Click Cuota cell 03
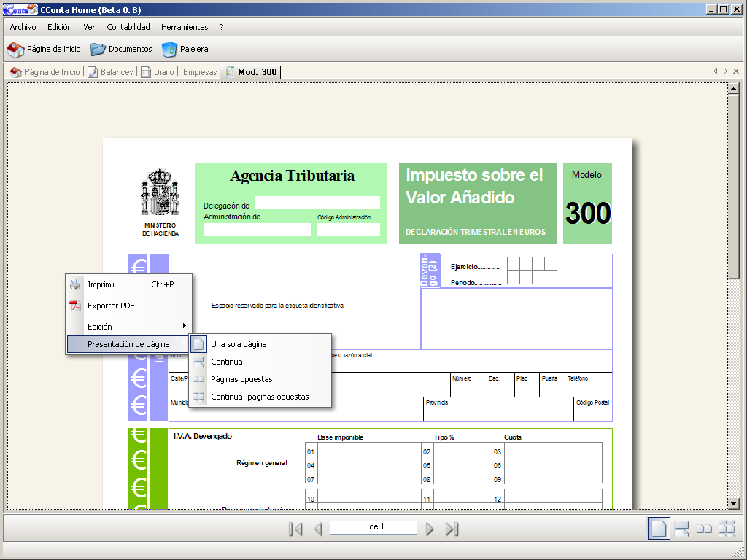The image size is (747, 560). click(553, 449)
